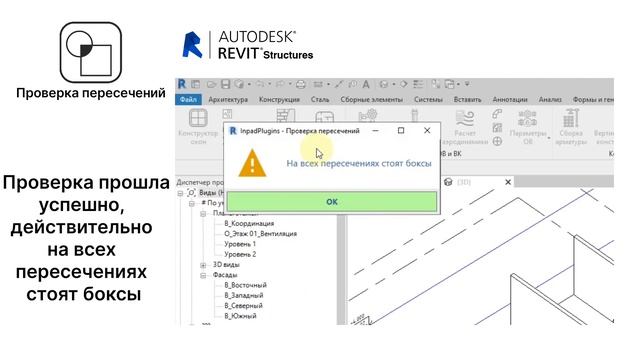This screenshot has width=640, height=360.
Task: Click the Open folder icon in quick access
Action: click(x=211, y=84)
